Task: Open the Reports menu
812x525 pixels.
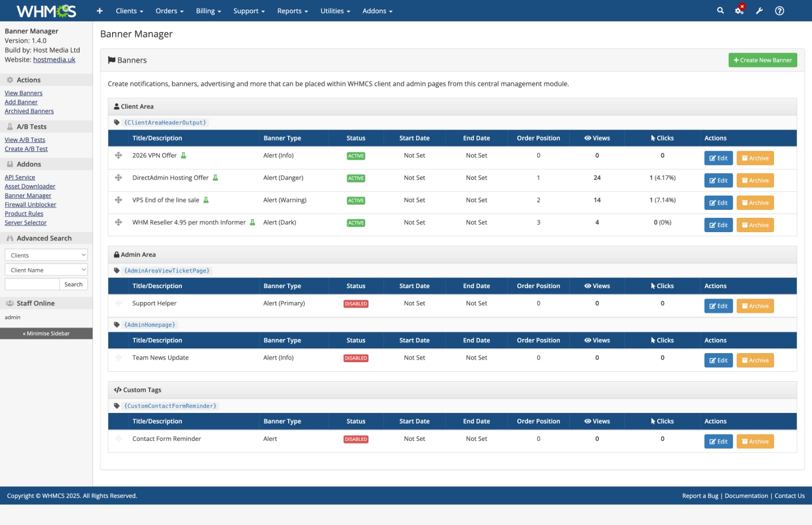Action: 292,11
